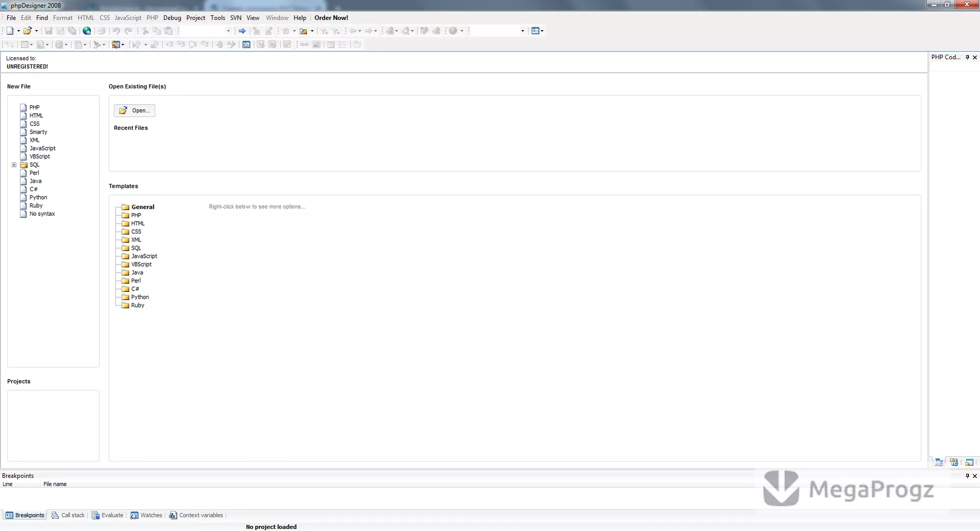The image size is (980, 531).
Task: Close the PHP Code panel
Action: (975, 57)
